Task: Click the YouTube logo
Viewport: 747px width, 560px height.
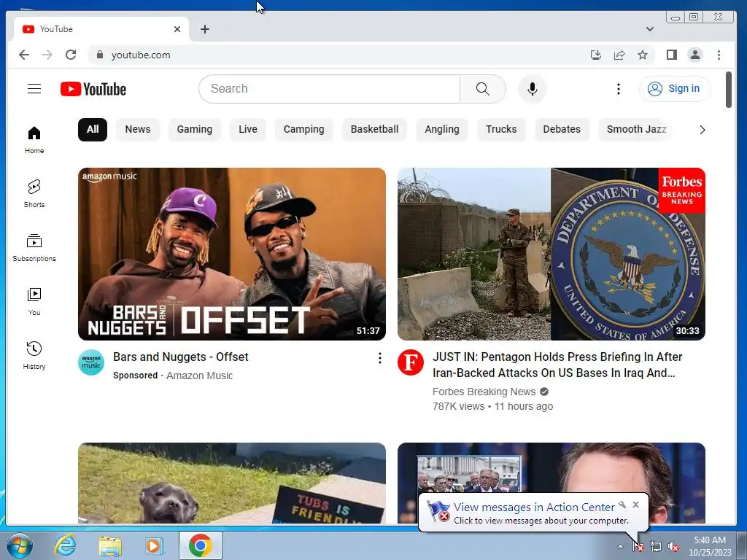Action: click(x=93, y=89)
